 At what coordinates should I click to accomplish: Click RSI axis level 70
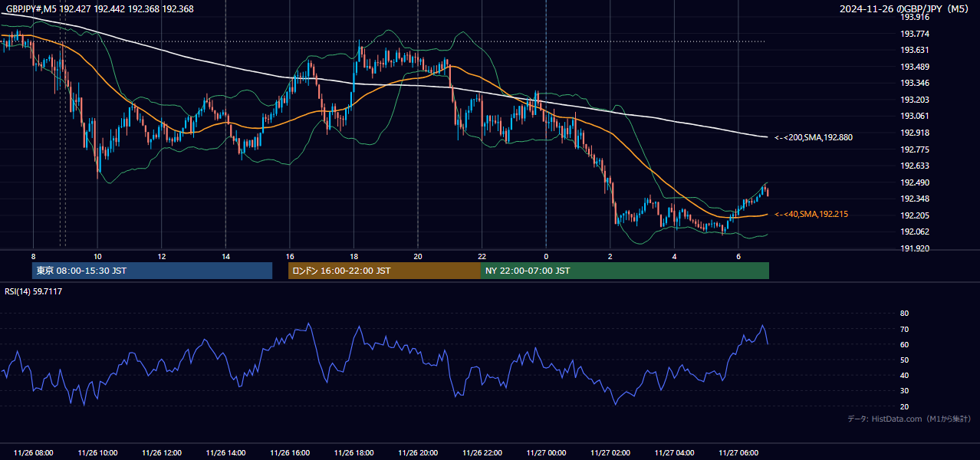[x=904, y=329]
